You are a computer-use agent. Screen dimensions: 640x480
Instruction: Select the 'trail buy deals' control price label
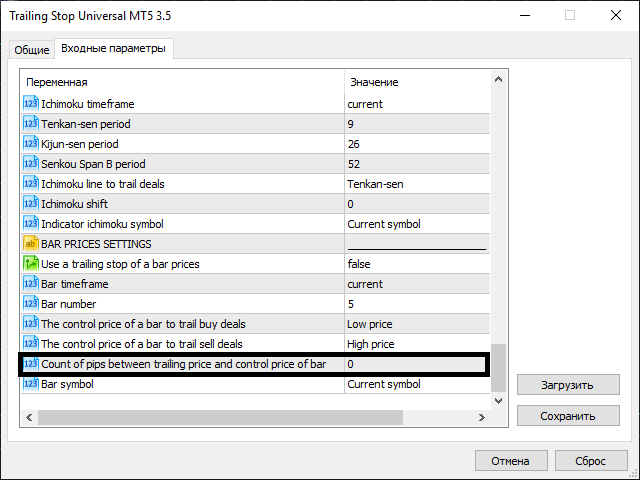coord(143,324)
